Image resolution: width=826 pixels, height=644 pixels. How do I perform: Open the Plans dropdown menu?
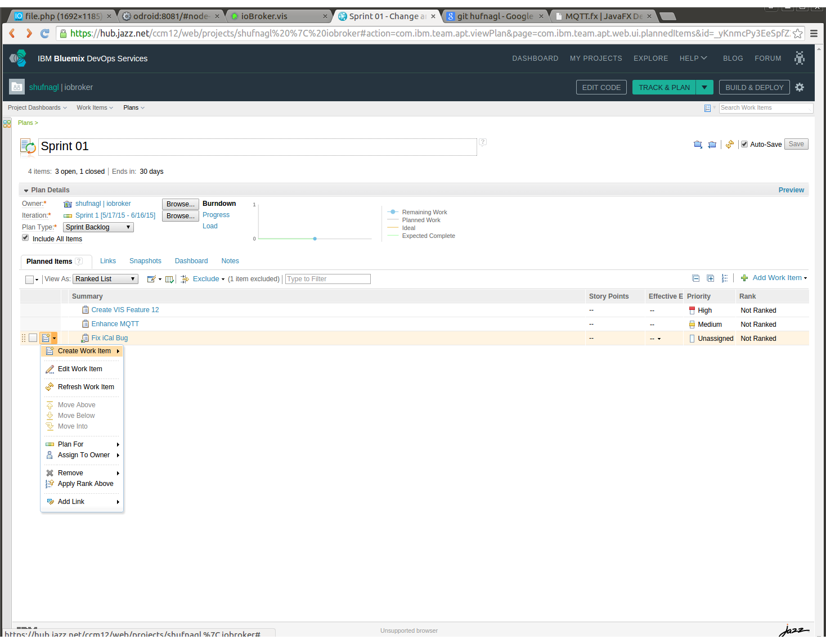point(134,108)
